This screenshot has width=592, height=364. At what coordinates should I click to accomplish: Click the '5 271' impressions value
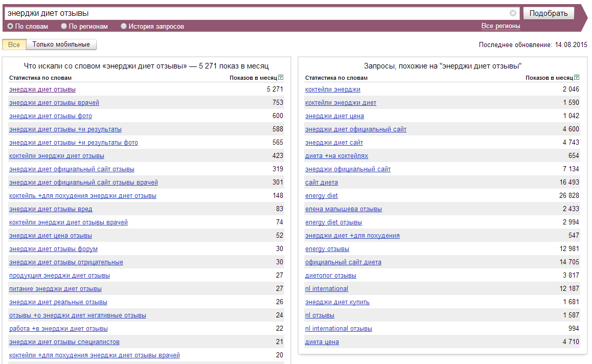(x=275, y=89)
